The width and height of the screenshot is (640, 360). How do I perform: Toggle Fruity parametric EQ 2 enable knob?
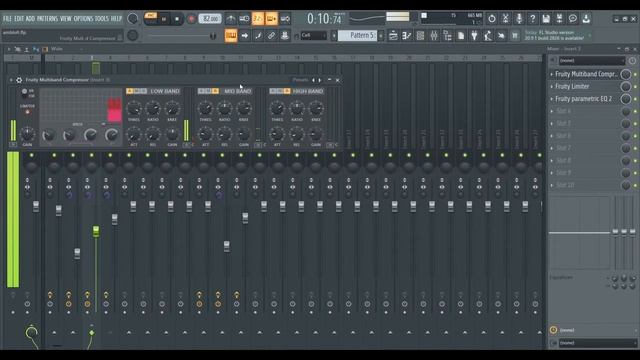[x=625, y=99]
